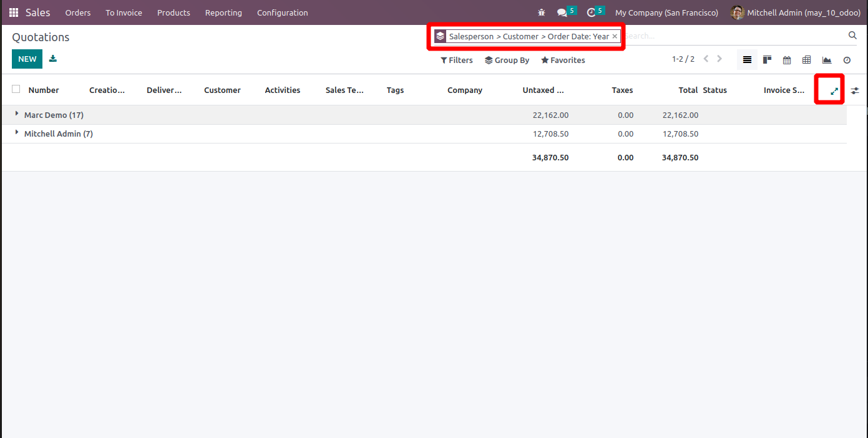Click the untaxed grand total 34,870.50

point(550,157)
